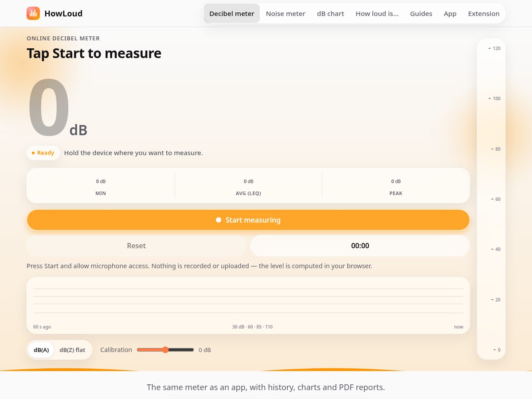This screenshot has height=399, width=532.
Task: Click the Ready status badge
Action: point(43,153)
